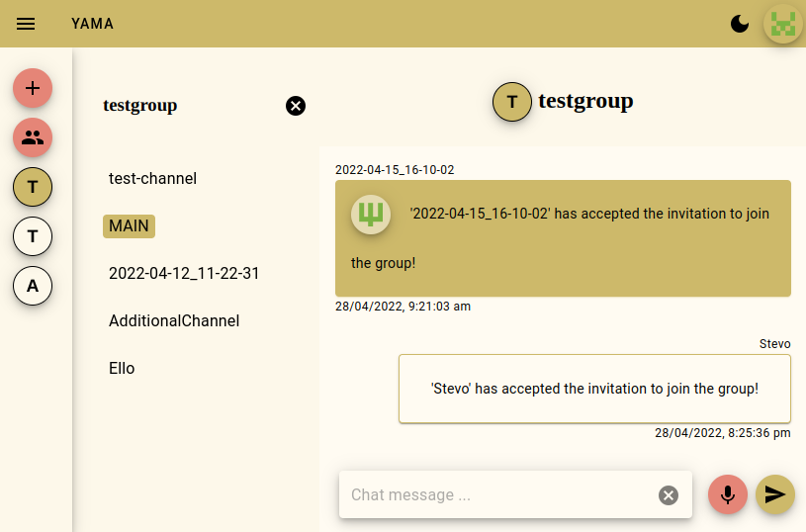Click the Chat message input field
Image resolution: width=806 pixels, height=532 pixels.
(x=494, y=494)
